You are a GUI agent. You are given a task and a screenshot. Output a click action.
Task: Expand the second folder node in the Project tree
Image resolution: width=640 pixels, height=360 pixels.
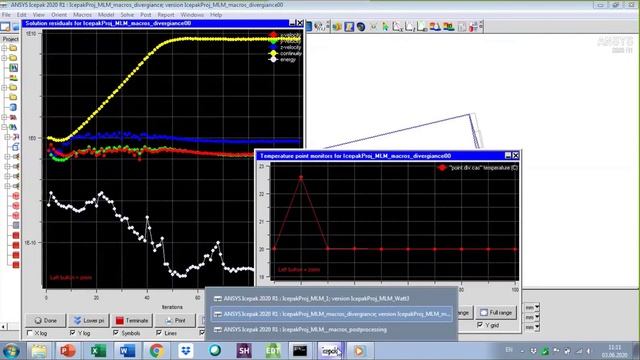(x=4, y=58)
